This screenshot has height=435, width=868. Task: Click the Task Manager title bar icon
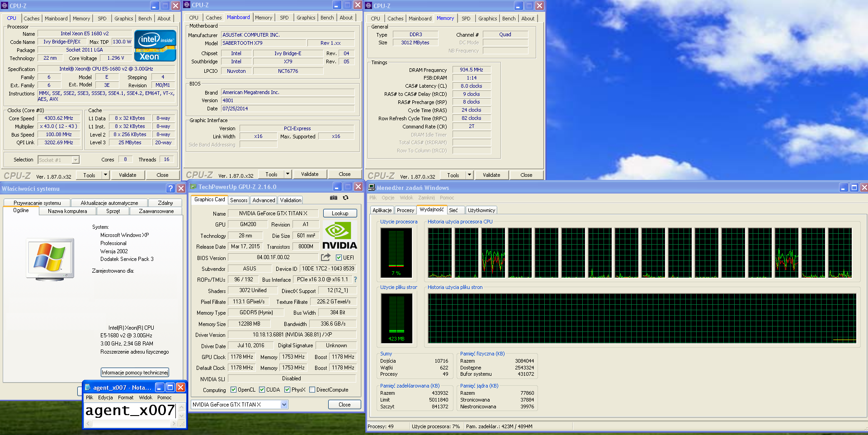[x=372, y=187]
